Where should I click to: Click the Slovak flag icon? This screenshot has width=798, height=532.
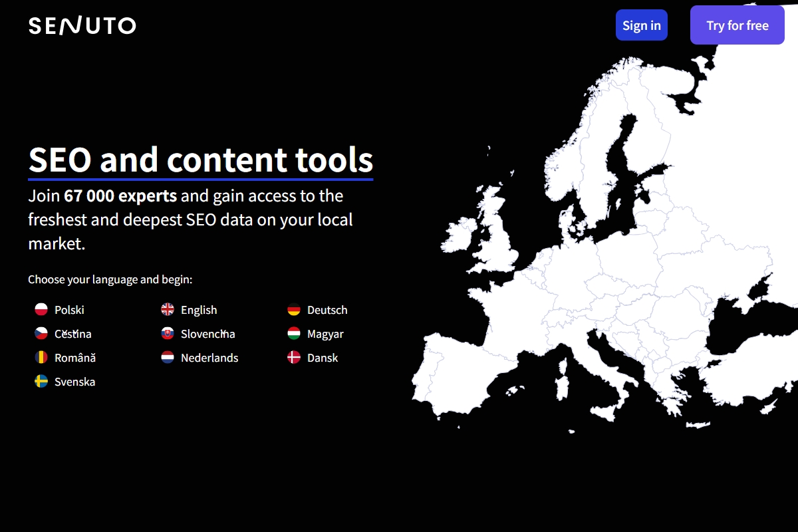click(x=168, y=334)
